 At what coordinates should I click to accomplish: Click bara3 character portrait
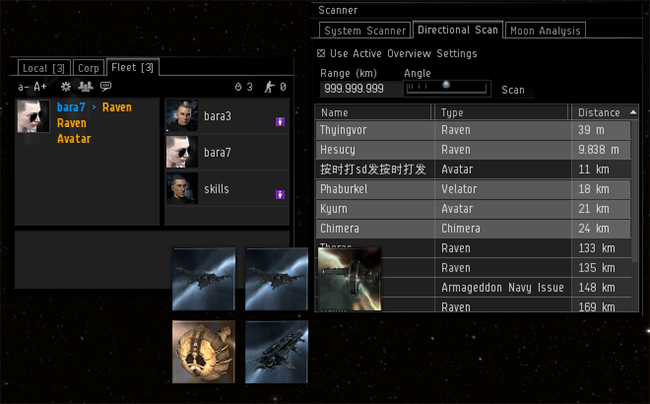182,116
